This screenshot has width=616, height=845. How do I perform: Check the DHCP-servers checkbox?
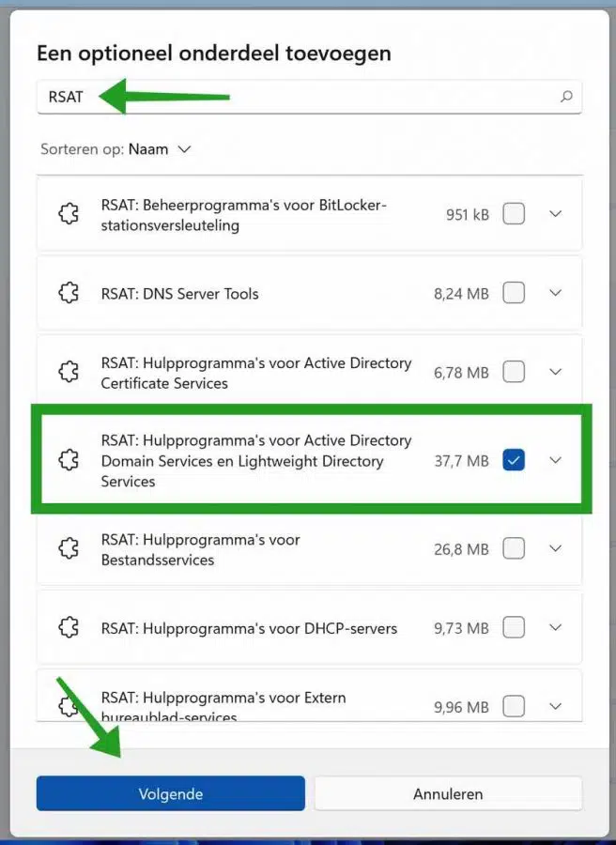coord(514,628)
